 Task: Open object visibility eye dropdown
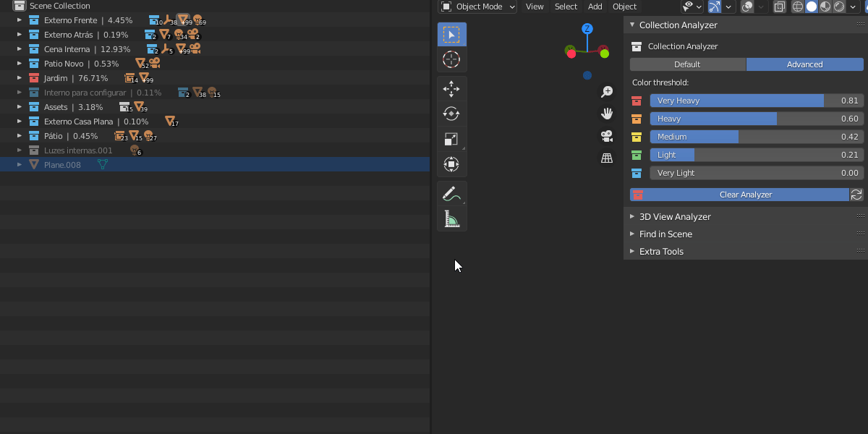[692, 7]
